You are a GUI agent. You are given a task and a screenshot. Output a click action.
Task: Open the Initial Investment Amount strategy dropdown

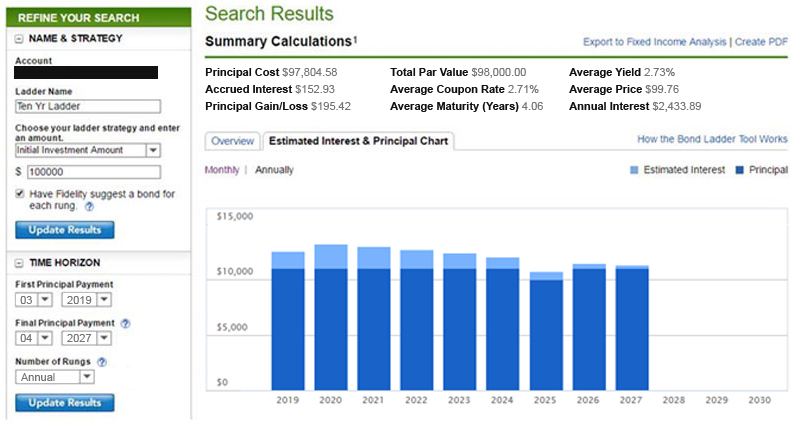tap(153, 150)
